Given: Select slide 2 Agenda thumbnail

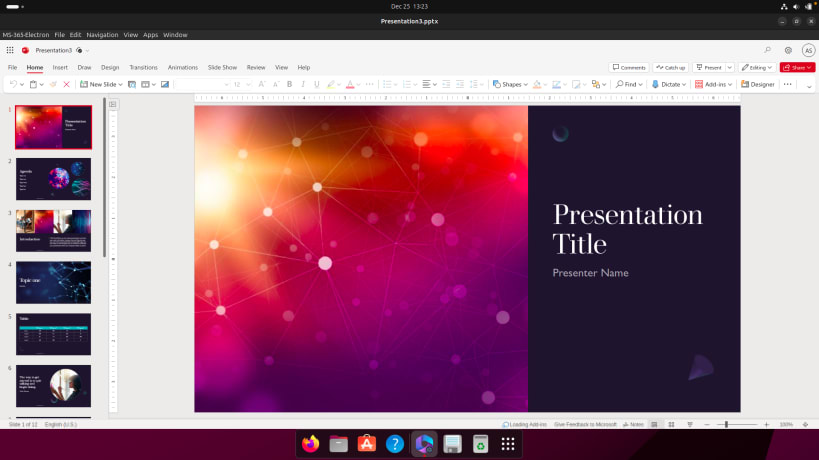Looking at the screenshot, I should click(53, 179).
